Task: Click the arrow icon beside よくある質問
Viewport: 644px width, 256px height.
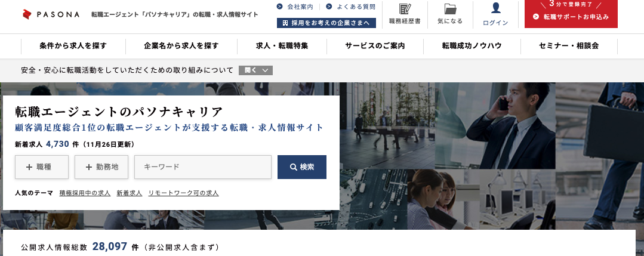Action: pos(329,7)
